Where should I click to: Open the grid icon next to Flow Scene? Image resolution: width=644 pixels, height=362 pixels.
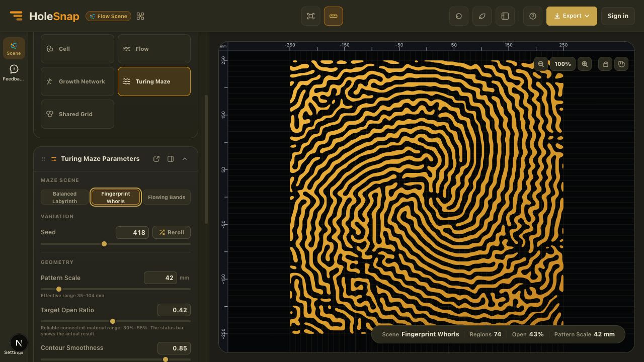pos(140,16)
